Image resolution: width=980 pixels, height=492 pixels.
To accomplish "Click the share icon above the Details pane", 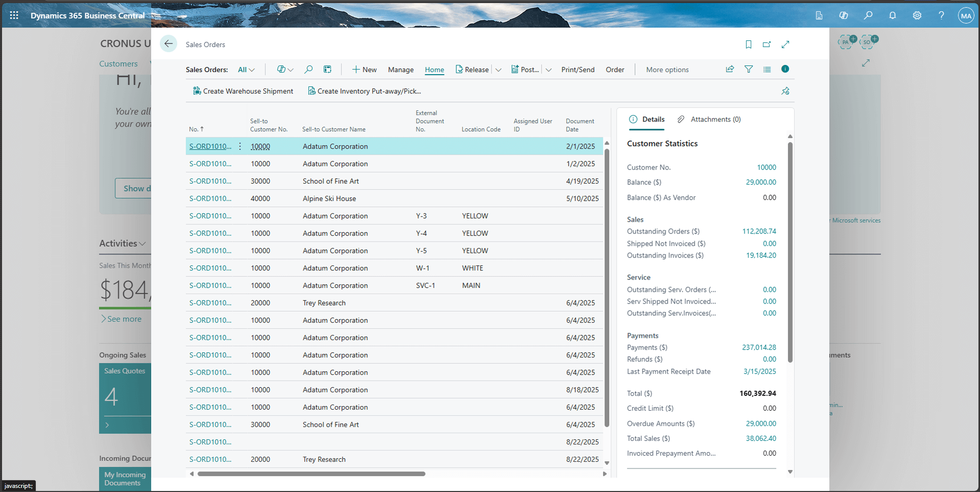I will coord(730,69).
